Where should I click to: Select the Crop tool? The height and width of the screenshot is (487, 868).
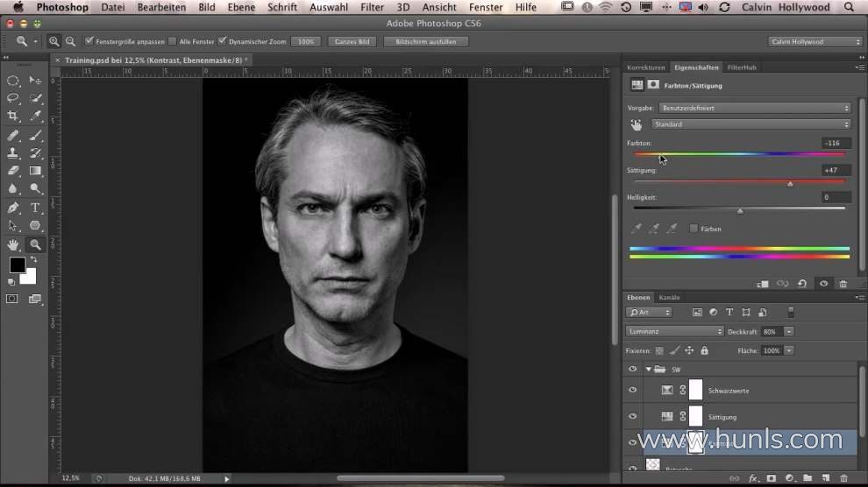coord(13,116)
